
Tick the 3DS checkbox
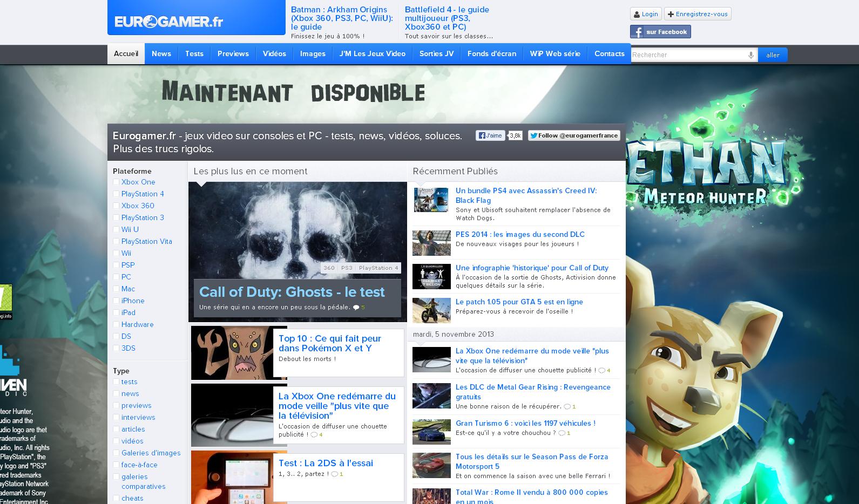click(x=116, y=349)
